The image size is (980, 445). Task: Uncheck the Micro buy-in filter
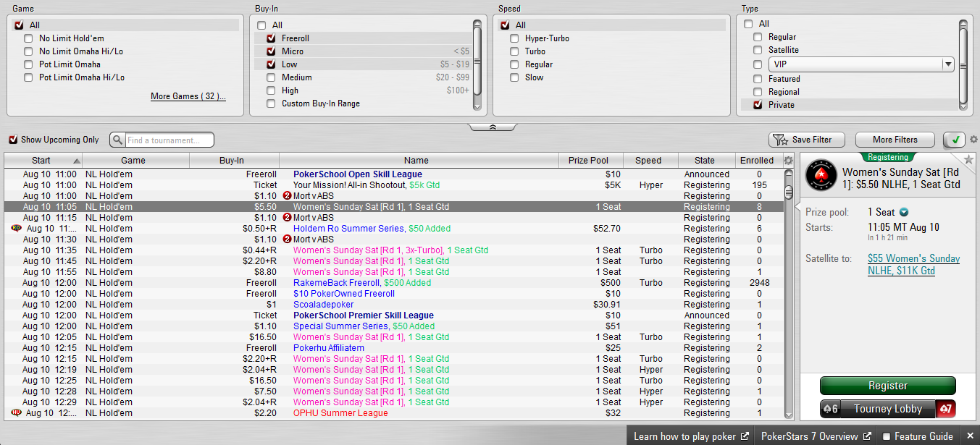pyautogui.click(x=271, y=51)
